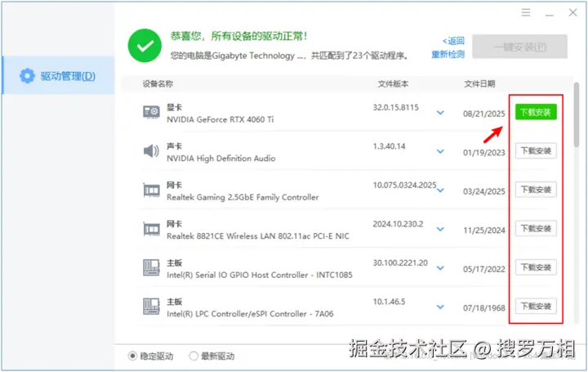Open the hamburger menu icon in title bar
Screen dimensions: 588x372
[526, 13]
